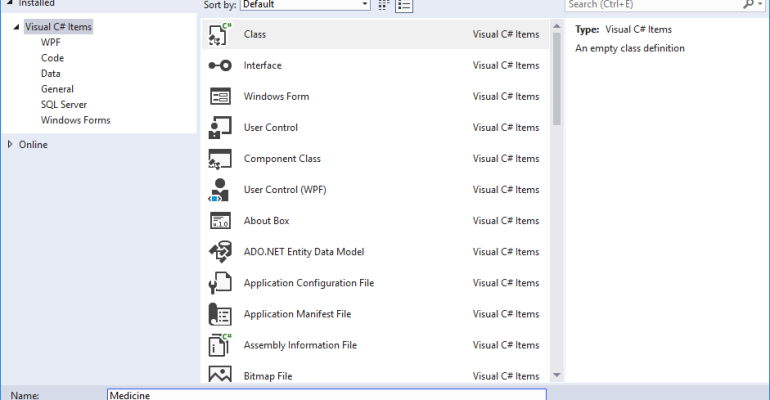Click the Class template name
Viewport: 770px width, 400px height.
255,34
